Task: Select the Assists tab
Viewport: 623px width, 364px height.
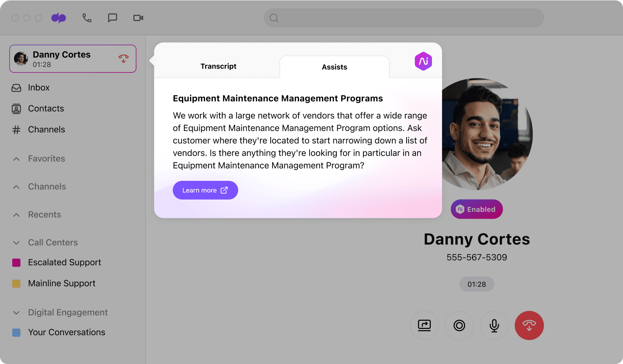Action: click(335, 67)
